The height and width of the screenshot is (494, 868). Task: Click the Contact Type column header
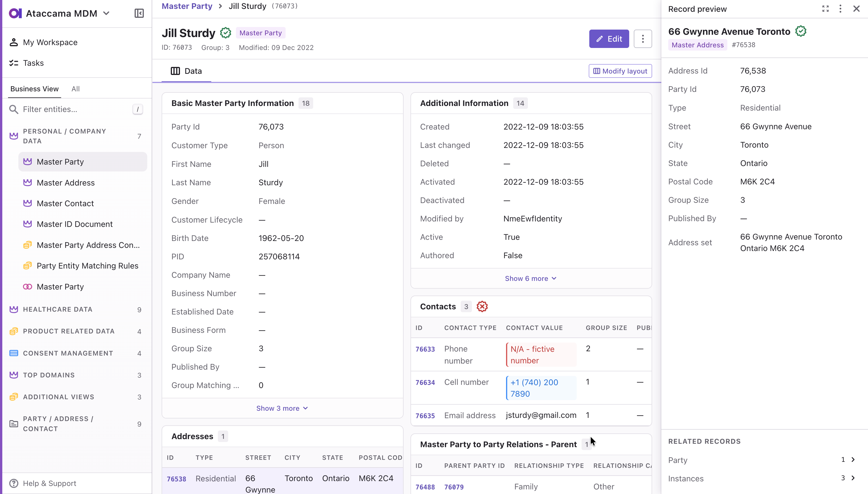(470, 328)
